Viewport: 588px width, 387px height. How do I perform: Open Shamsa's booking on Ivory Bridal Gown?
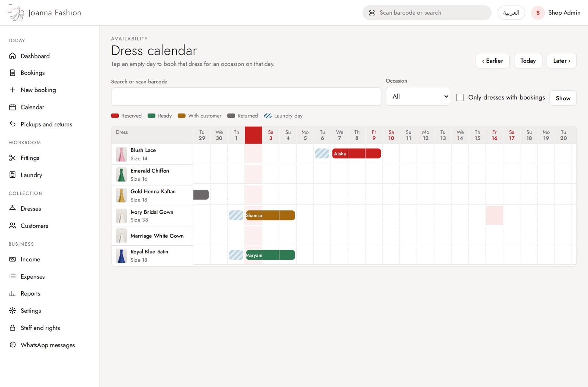coord(270,215)
